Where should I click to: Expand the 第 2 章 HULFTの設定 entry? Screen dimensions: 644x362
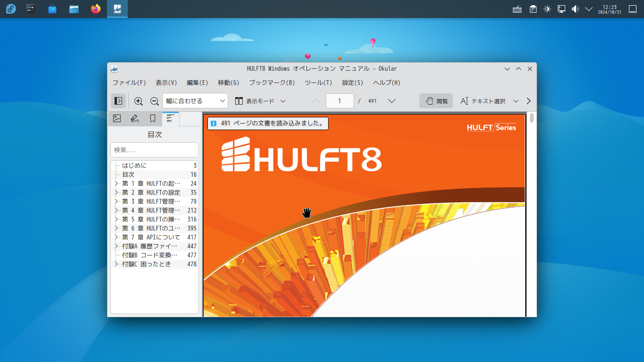click(116, 192)
